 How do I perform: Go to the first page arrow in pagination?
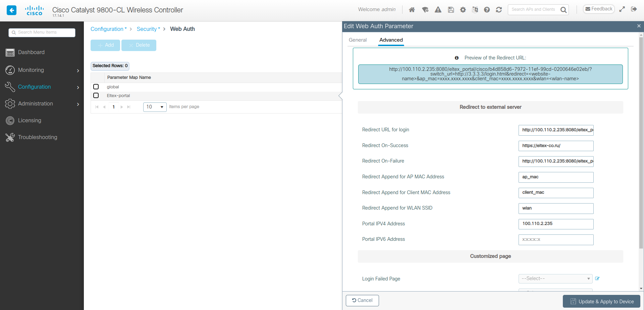pos(97,107)
